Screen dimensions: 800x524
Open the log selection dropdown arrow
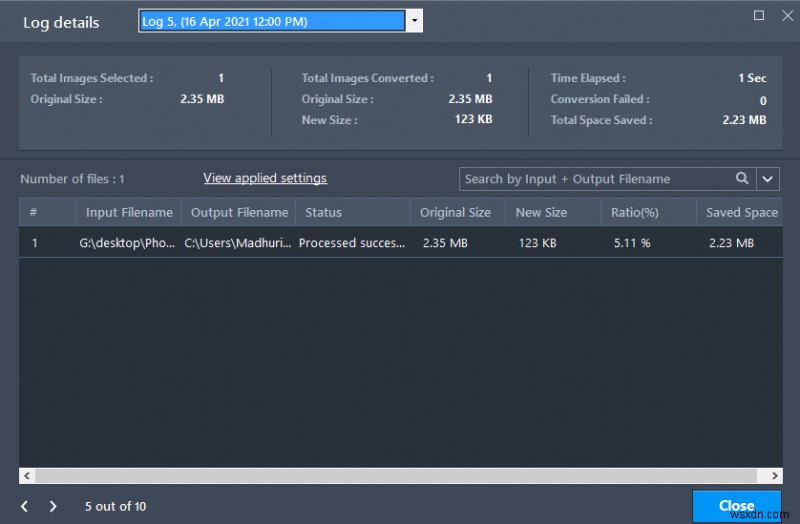coord(414,21)
